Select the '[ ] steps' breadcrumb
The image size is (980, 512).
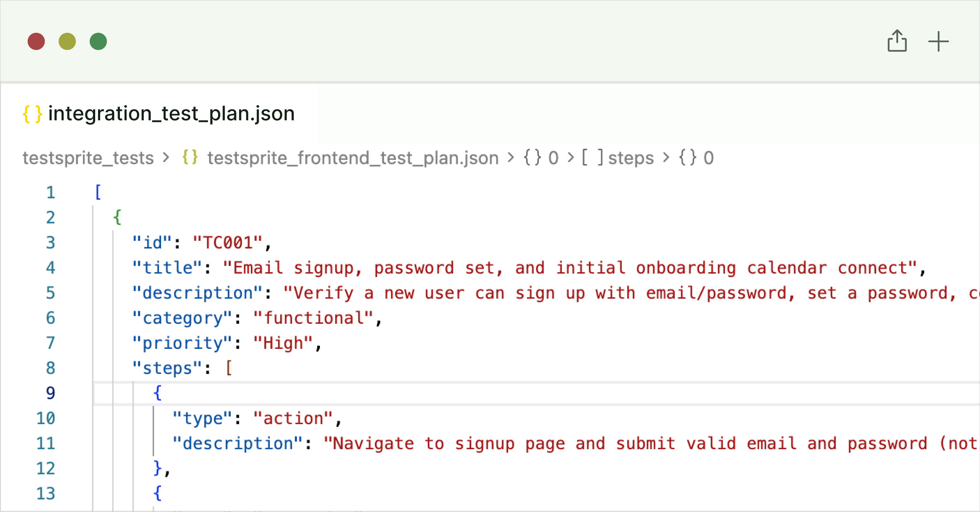point(618,157)
